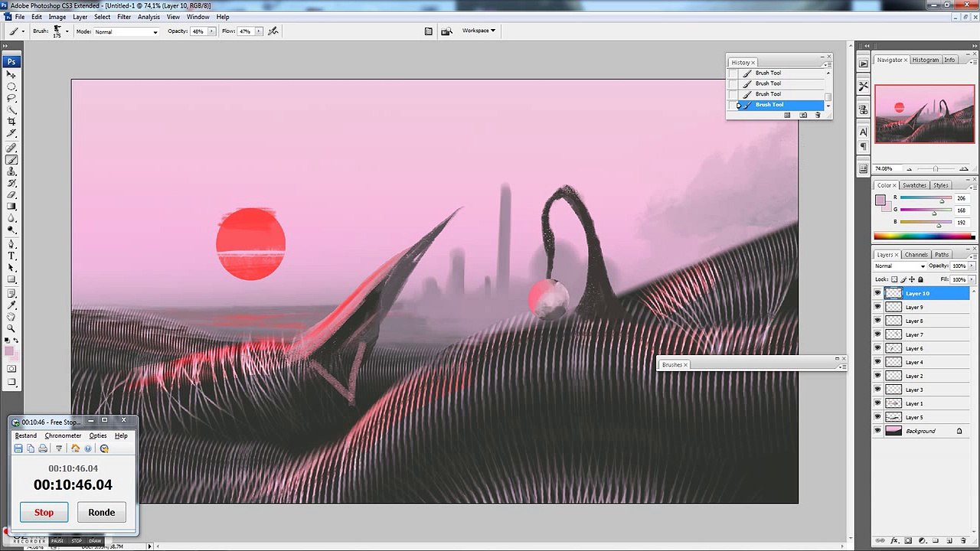
Task: Click the Navigator preview thumbnail
Action: click(x=925, y=114)
